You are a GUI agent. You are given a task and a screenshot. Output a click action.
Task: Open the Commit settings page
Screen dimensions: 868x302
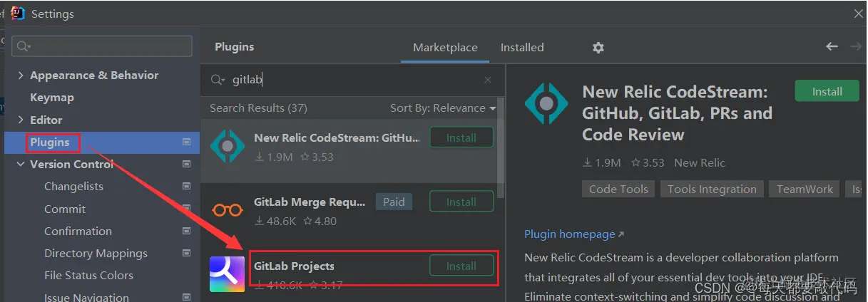pyautogui.click(x=65, y=209)
